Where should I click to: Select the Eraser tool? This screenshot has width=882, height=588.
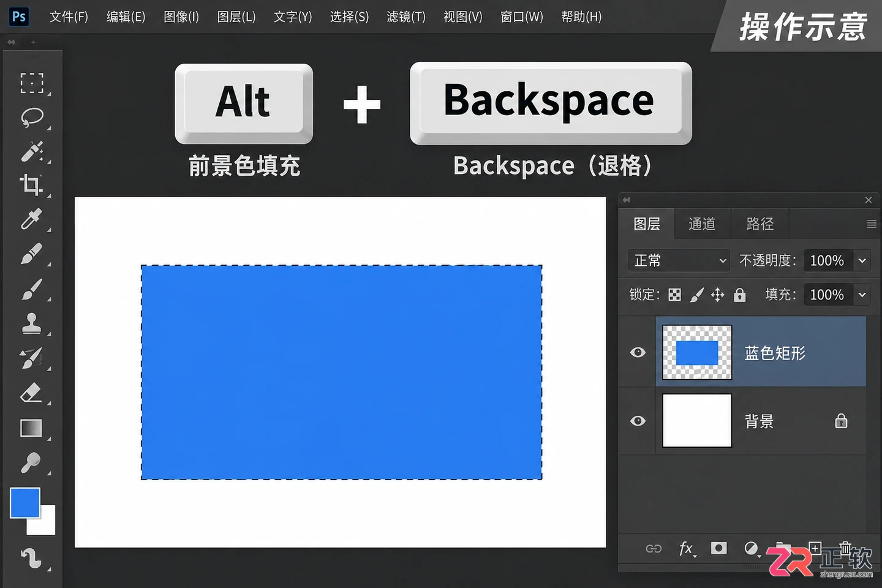[x=32, y=393]
